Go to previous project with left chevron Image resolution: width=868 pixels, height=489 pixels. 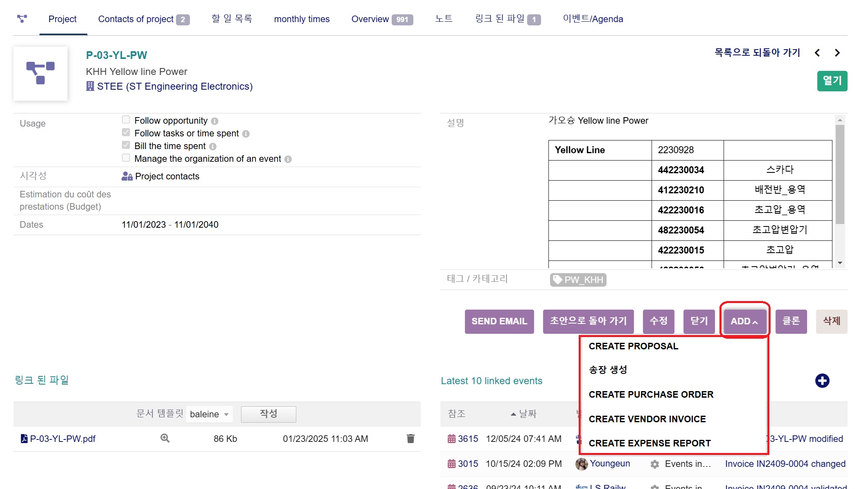[x=817, y=53]
